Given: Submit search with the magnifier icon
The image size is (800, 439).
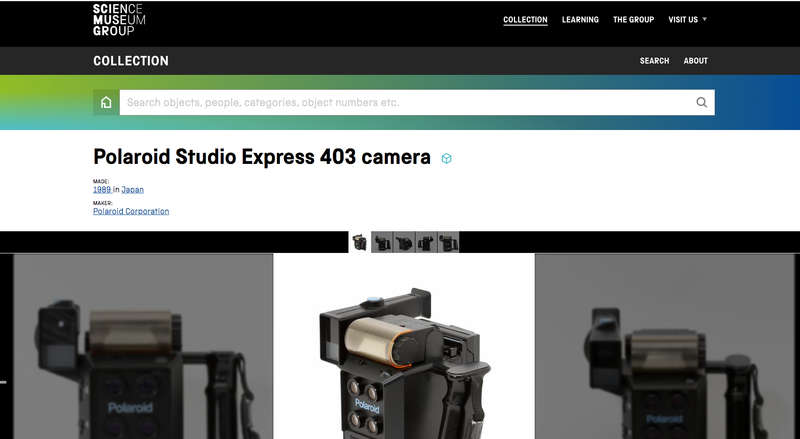Looking at the screenshot, I should [702, 103].
